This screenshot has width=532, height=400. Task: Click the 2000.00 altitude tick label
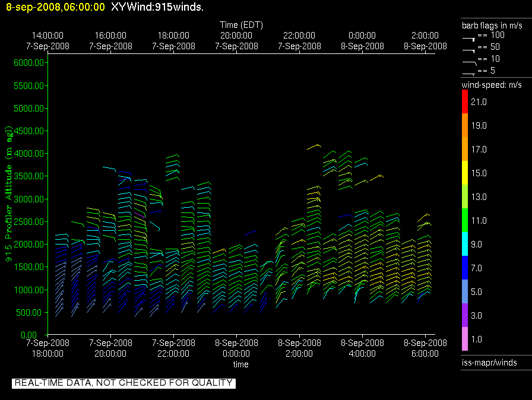tap(29, 245)
